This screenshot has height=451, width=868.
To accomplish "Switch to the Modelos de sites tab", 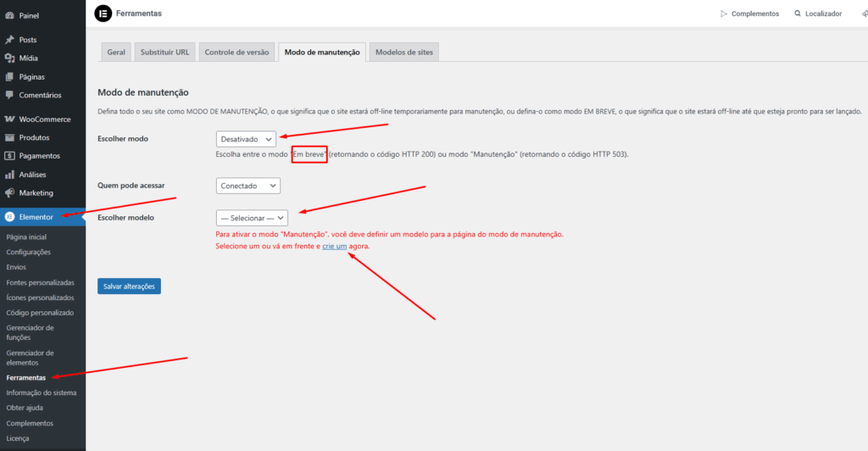I will 404,52.
